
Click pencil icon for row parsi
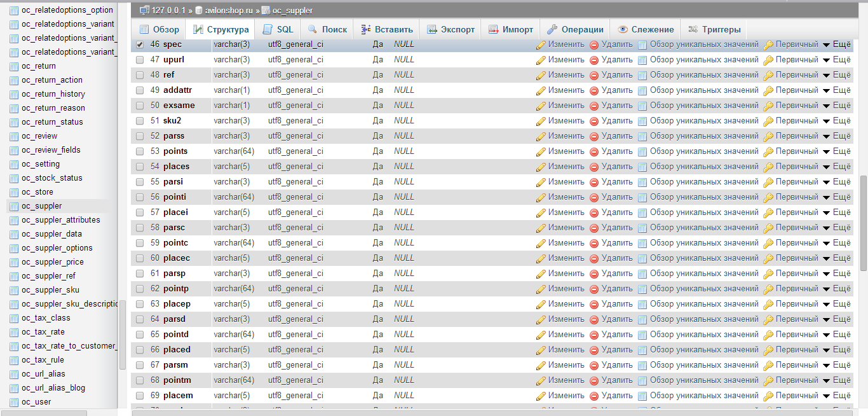(541, 182)
